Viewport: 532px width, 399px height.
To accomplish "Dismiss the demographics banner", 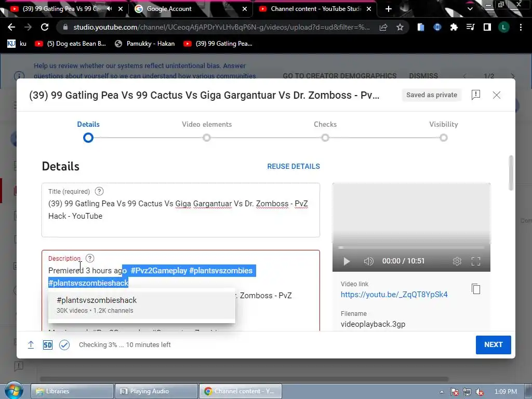I will coord(423,76).
